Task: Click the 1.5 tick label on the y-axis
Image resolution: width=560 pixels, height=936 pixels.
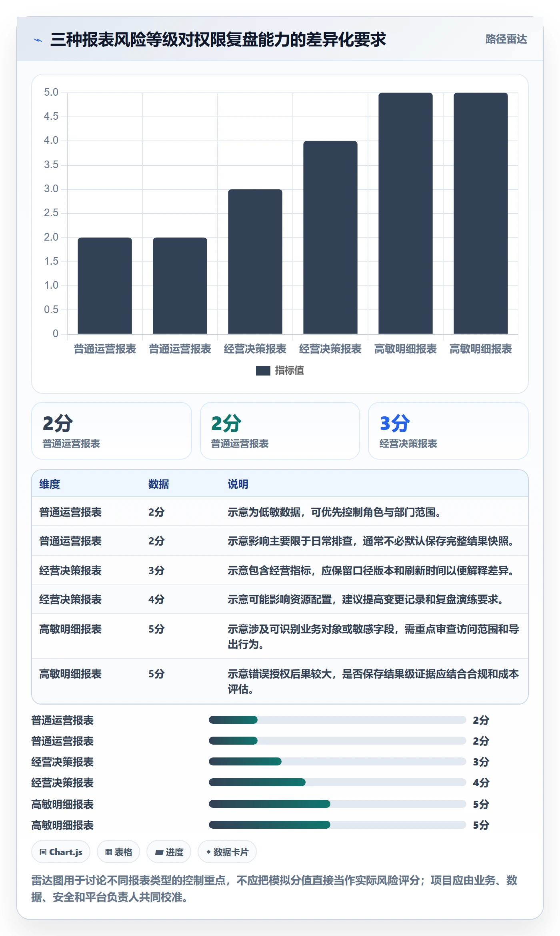Action: coord(51,261)
